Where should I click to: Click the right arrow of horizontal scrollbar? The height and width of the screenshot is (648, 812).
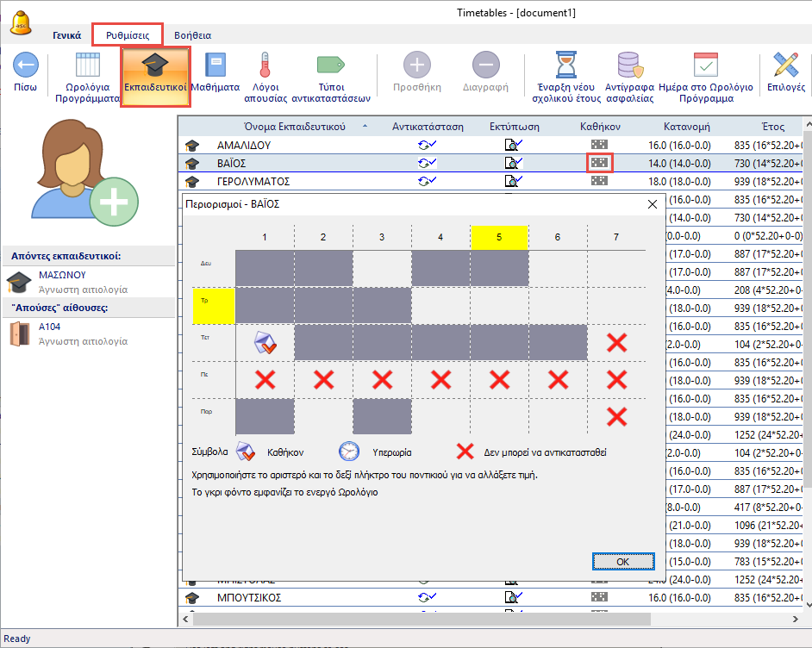click(796, 619)
